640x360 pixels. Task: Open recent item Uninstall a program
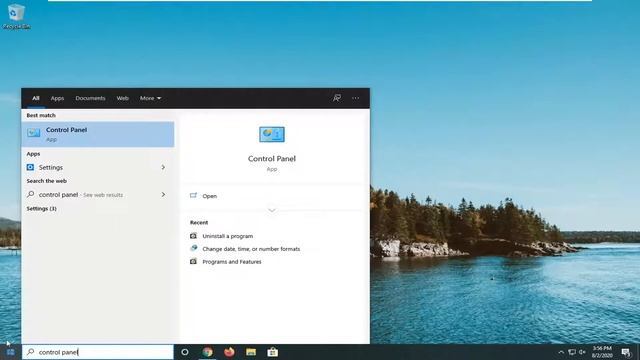(227, 236)
